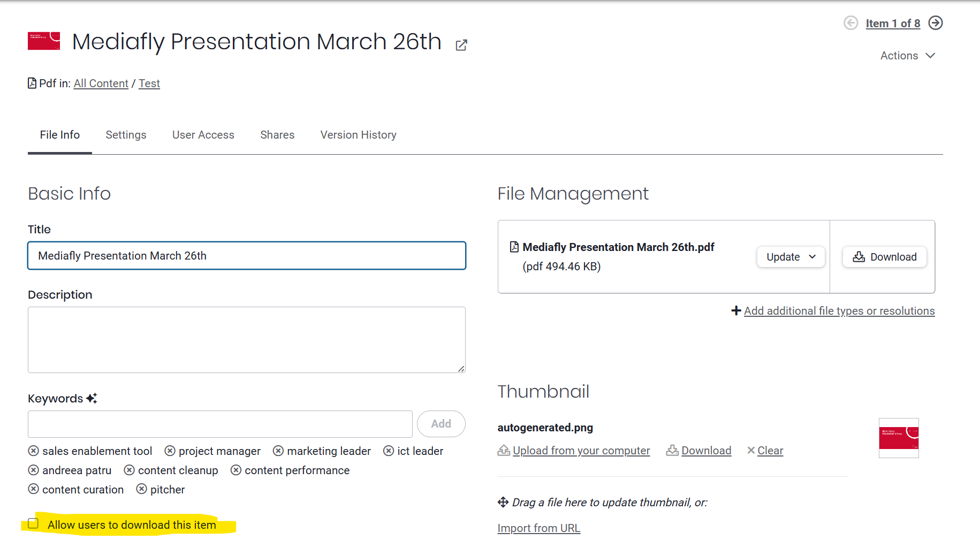
Task: Open 'All Content' breadcrumb link
Action: coord(101,83)
